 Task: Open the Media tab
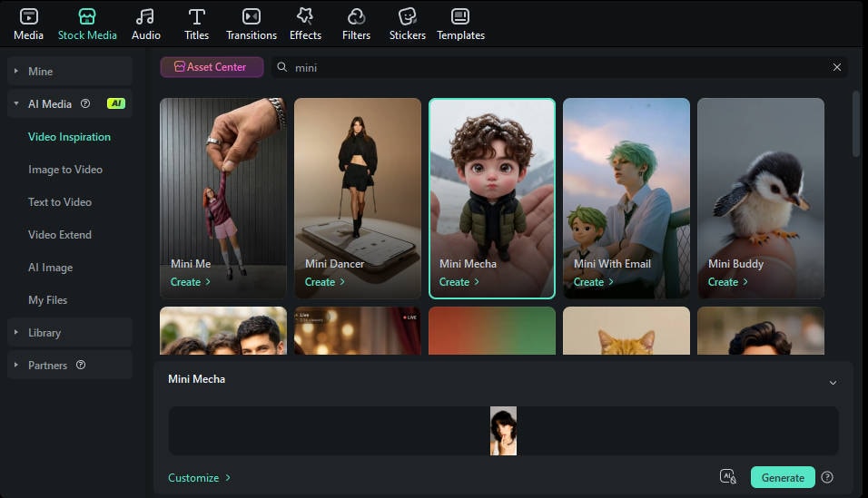[x=28, y=24]
